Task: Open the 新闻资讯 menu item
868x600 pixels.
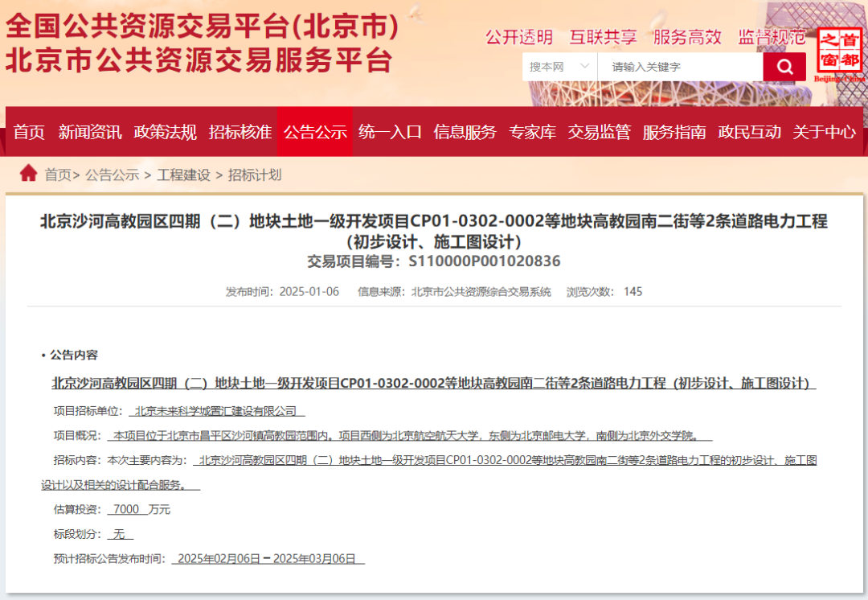Action: coord(90,132)
